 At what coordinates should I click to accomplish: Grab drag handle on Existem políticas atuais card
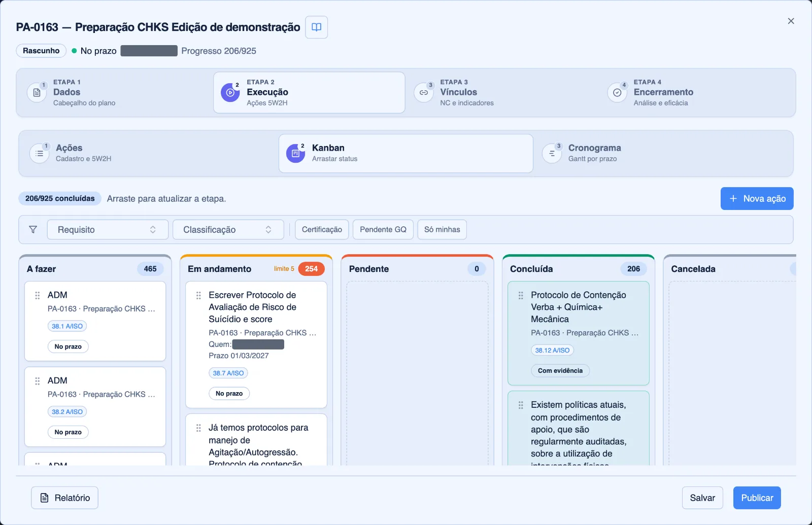pos(521,405)
